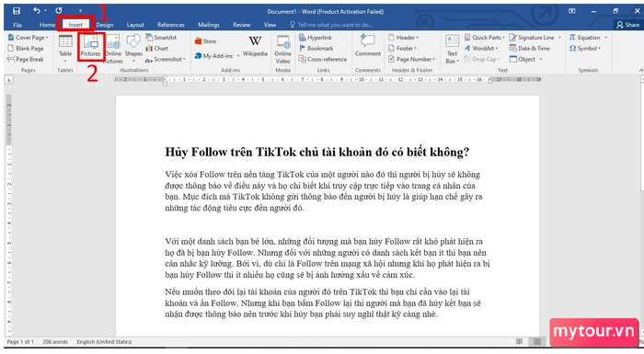The image size is (644, 354).
Task: Open the Text Box menu
Action: click(453, 50)
